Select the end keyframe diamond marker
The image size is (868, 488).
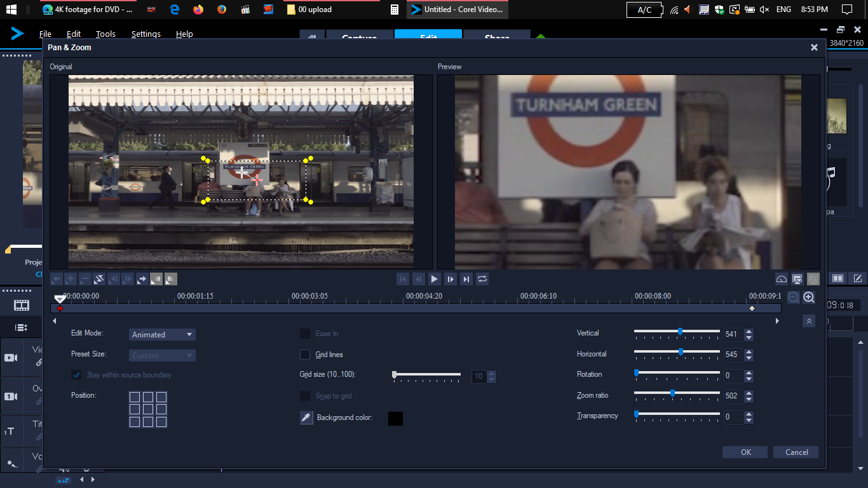752,308
